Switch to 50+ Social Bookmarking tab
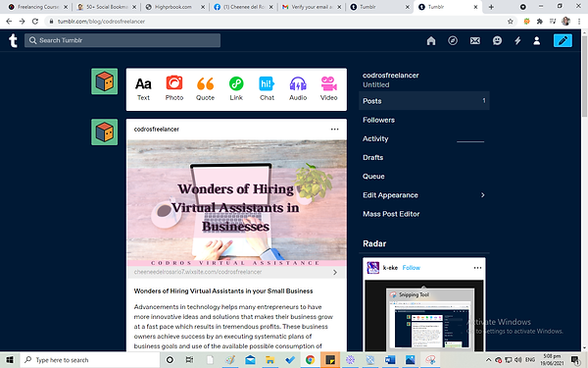 click(x=107, y=7)
